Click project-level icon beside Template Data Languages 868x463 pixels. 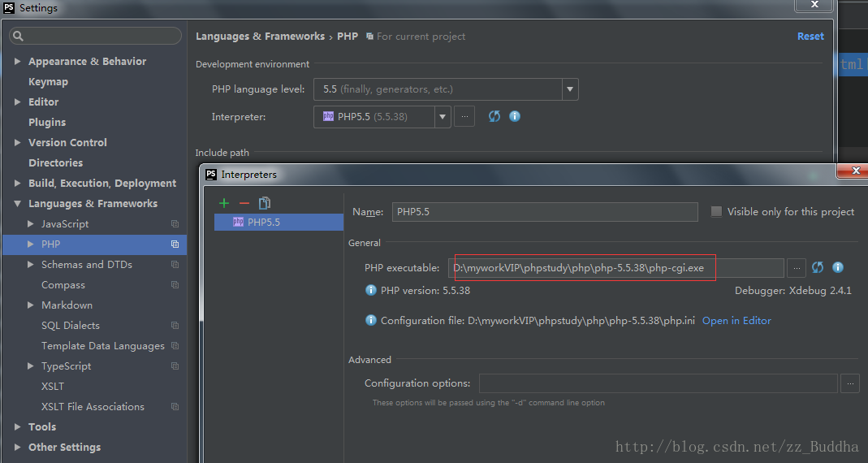(x=175, y=345)
